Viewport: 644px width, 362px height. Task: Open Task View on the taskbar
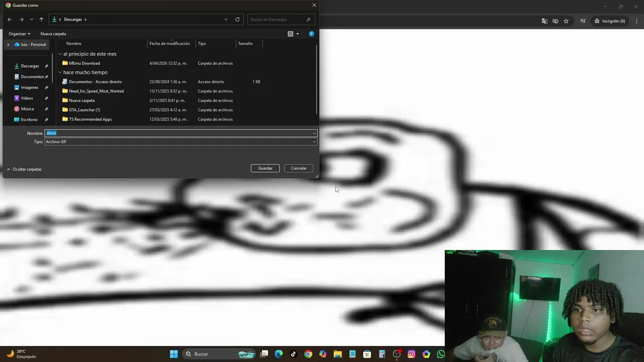264,354
